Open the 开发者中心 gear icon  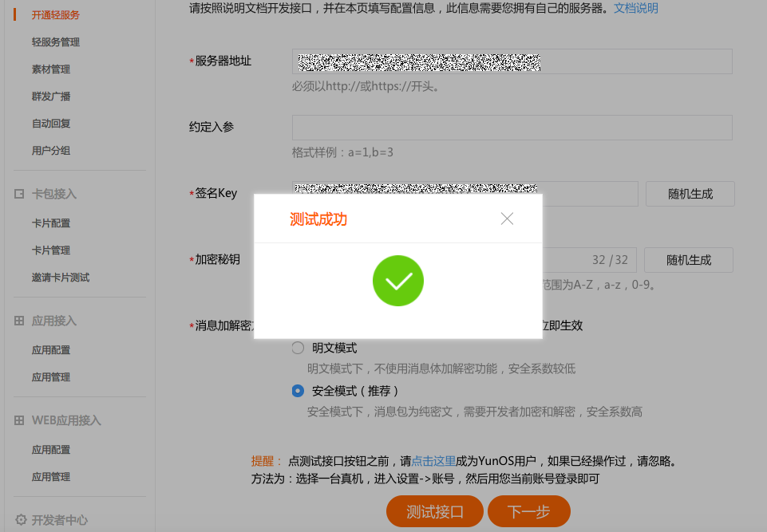pyautogui.click(x=21, y=520)
